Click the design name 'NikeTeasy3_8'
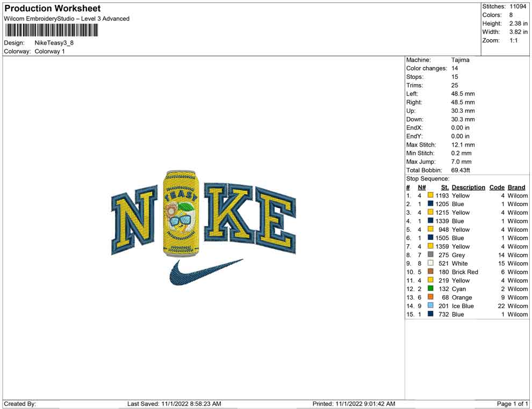The width and height of the screenshot is (532, 409). point(54,43)
